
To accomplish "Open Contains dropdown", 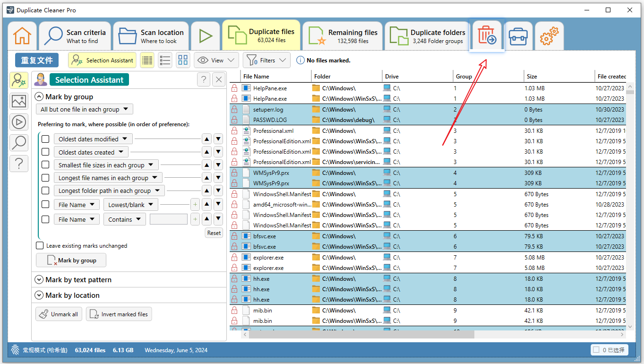I will coord(125,219).
